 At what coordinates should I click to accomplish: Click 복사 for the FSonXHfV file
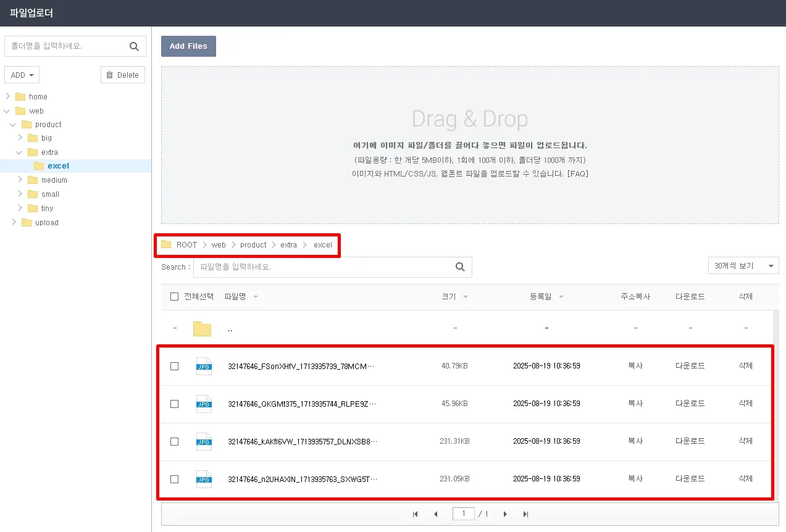(x=635, y=366)
